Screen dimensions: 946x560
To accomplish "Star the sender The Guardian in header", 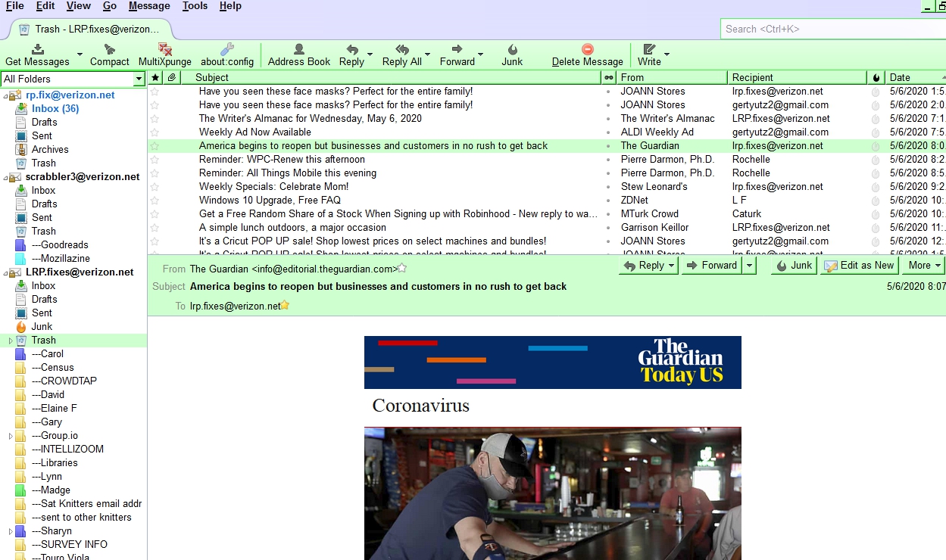I will (402, 268).
